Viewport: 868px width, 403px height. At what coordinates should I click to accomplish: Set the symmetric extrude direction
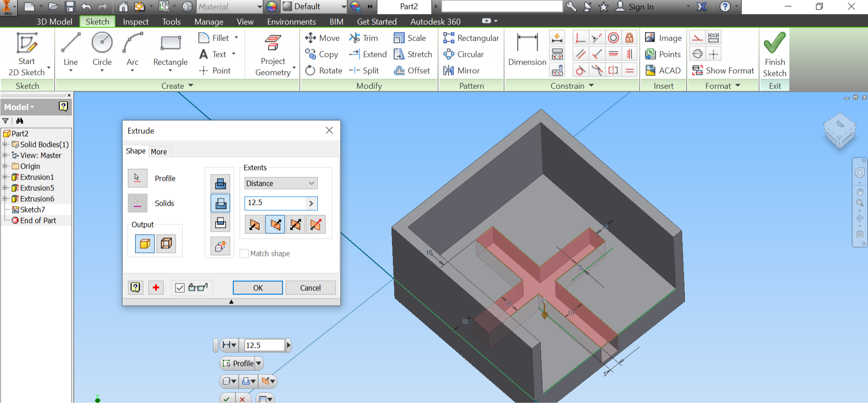click(295, 224)
